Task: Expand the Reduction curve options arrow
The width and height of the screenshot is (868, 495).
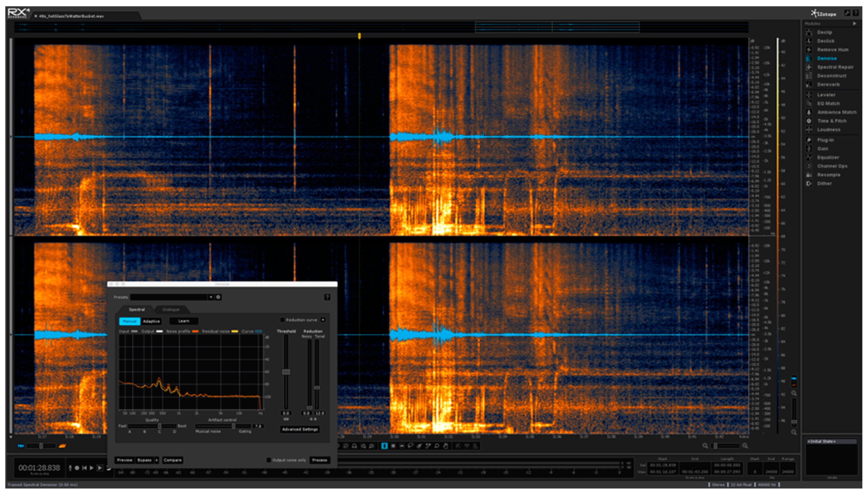Action: tap(323, 320)
